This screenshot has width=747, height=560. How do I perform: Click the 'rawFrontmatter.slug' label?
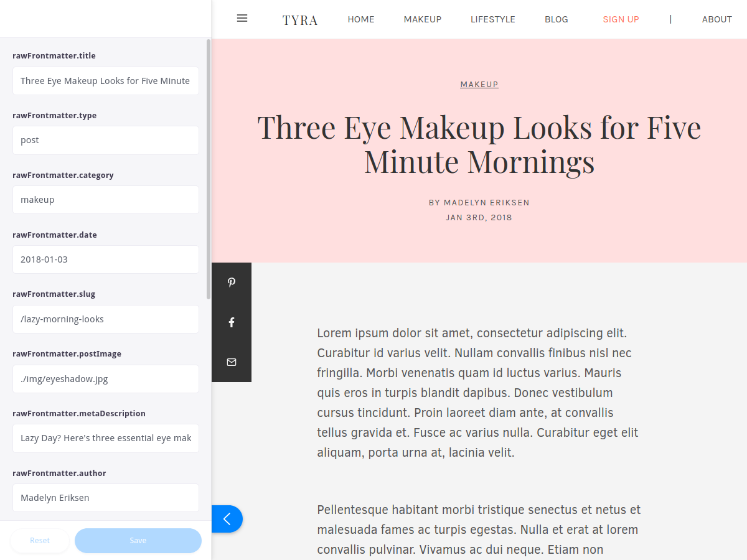coord(54,294)
